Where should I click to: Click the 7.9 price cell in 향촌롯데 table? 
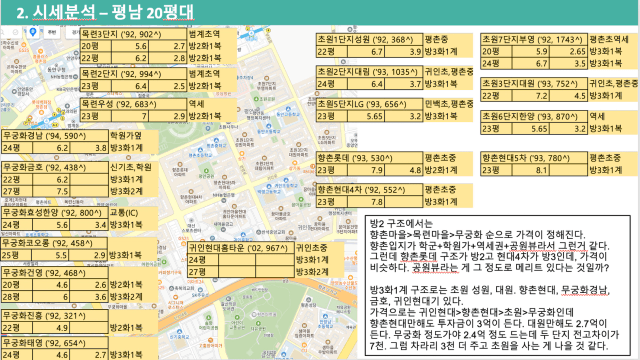pyautogui.click(x=366, y=170)
